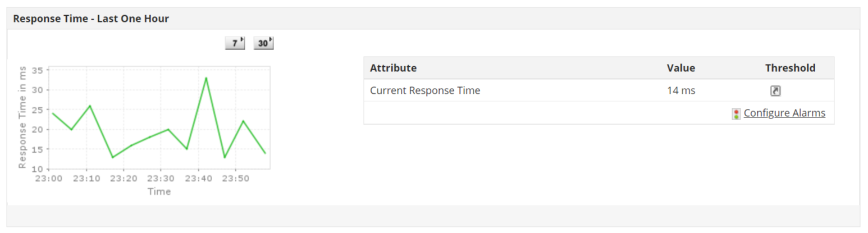Click the Attribute column header
The width and height of the screenshot is (868, 233).
pyautogui.click(x=393, y=68)
